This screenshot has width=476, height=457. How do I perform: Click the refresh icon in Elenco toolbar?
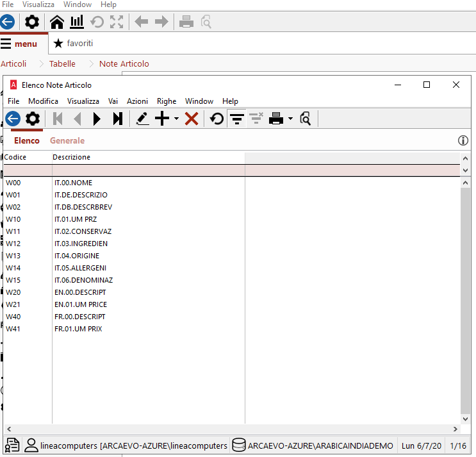click(217, 119)
